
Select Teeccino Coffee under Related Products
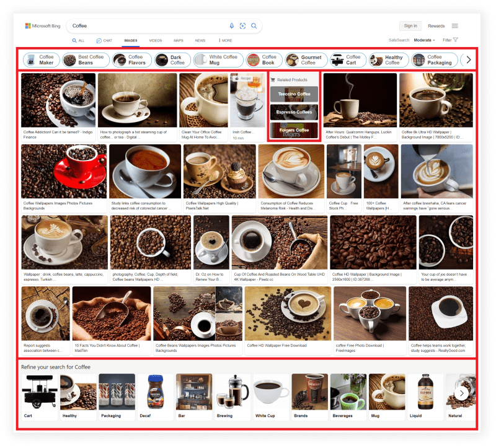294,94
